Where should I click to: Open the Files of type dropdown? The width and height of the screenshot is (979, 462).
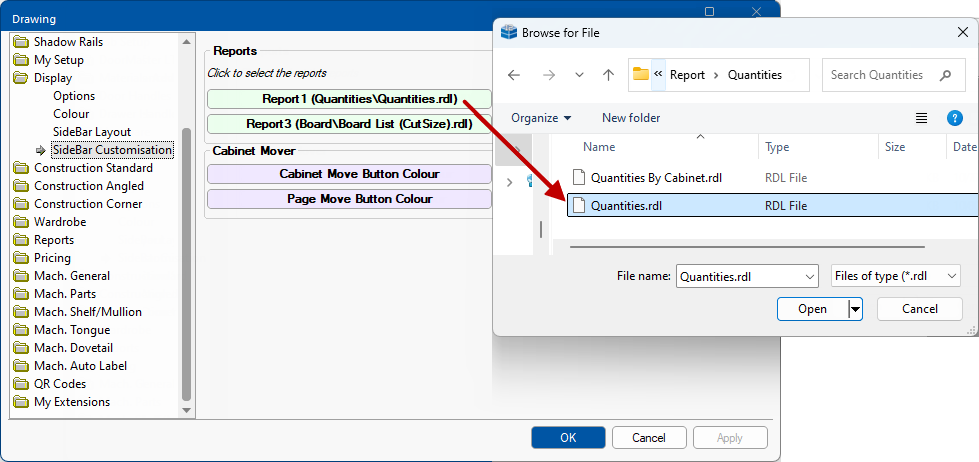[x=951, y=277]
